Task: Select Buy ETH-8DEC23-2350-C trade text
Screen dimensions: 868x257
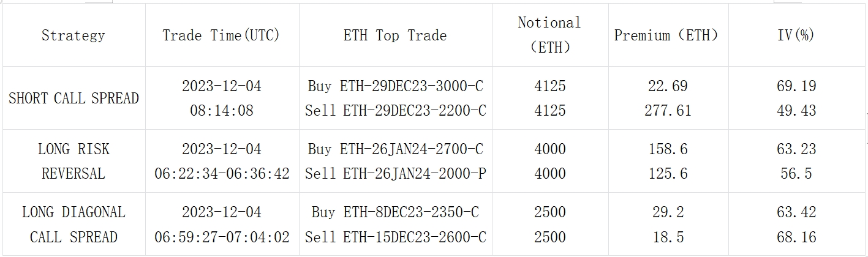Action: click(395, 212)
